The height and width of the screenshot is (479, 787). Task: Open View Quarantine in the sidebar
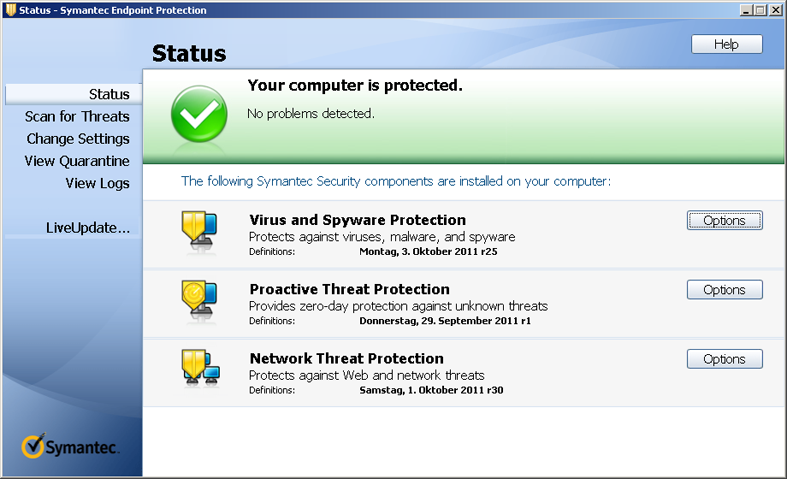(x=77, y=161)
